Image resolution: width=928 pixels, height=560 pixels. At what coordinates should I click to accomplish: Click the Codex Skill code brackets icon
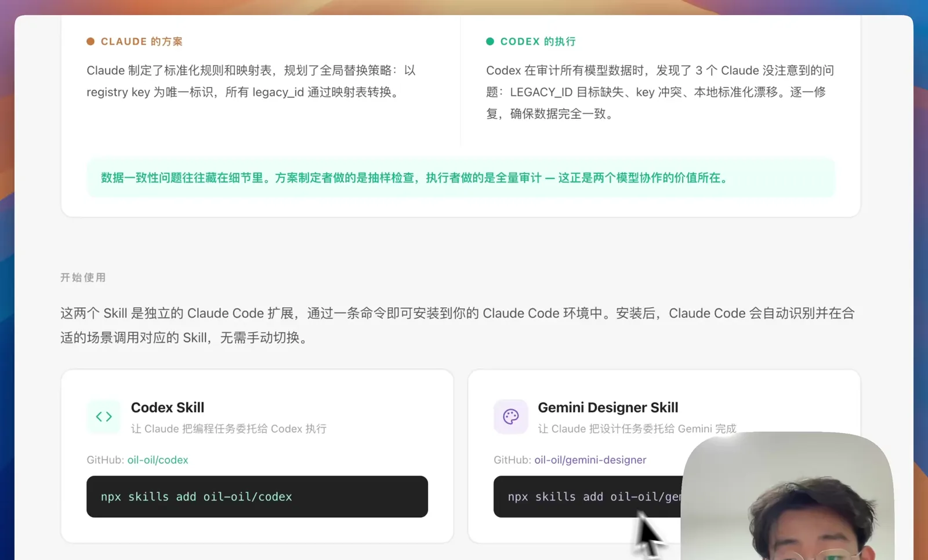tap(104, 416)
